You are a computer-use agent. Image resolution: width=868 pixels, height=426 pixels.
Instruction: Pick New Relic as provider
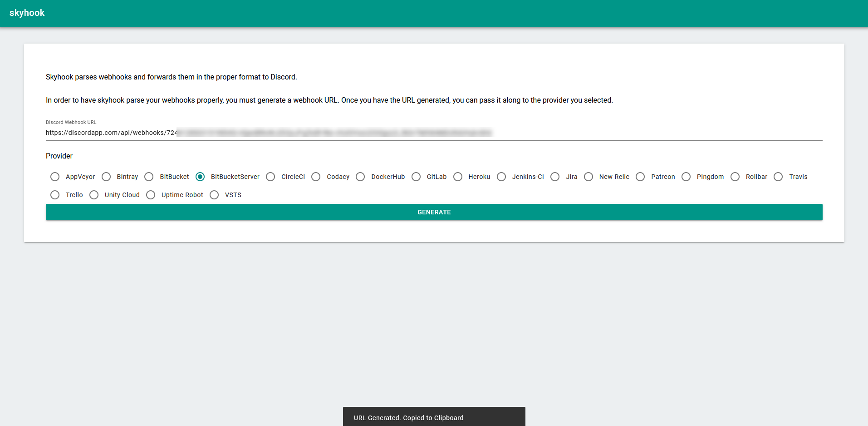coord(588,177)
